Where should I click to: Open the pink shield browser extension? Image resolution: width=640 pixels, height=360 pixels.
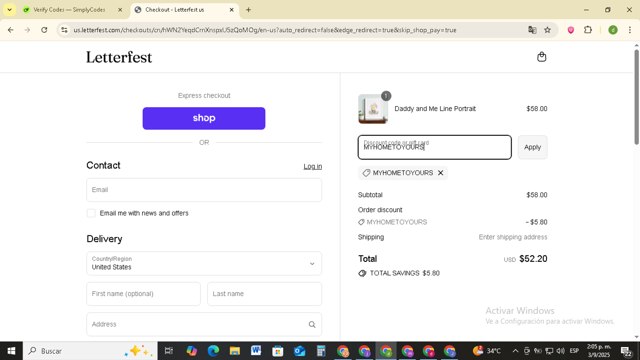(x=571, y=30)
